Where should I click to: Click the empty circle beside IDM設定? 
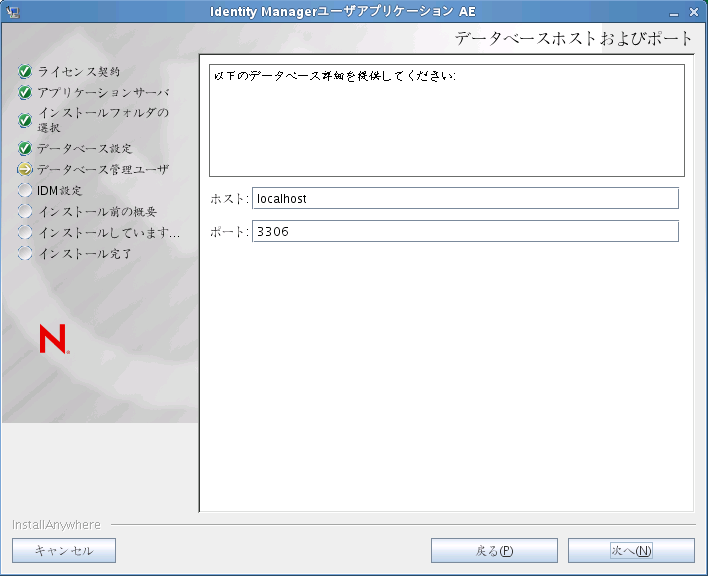(x=25, y=190)
